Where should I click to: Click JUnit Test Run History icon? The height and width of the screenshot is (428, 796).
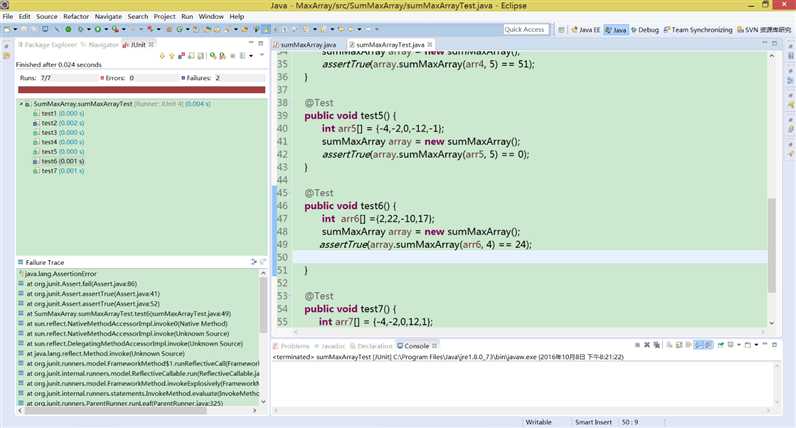(x=243, y=56)
